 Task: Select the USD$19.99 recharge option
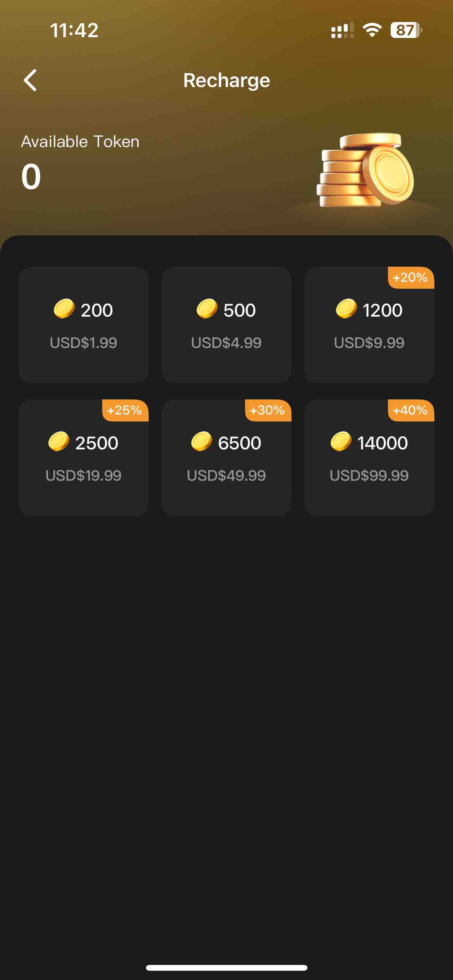click(84, 457)
